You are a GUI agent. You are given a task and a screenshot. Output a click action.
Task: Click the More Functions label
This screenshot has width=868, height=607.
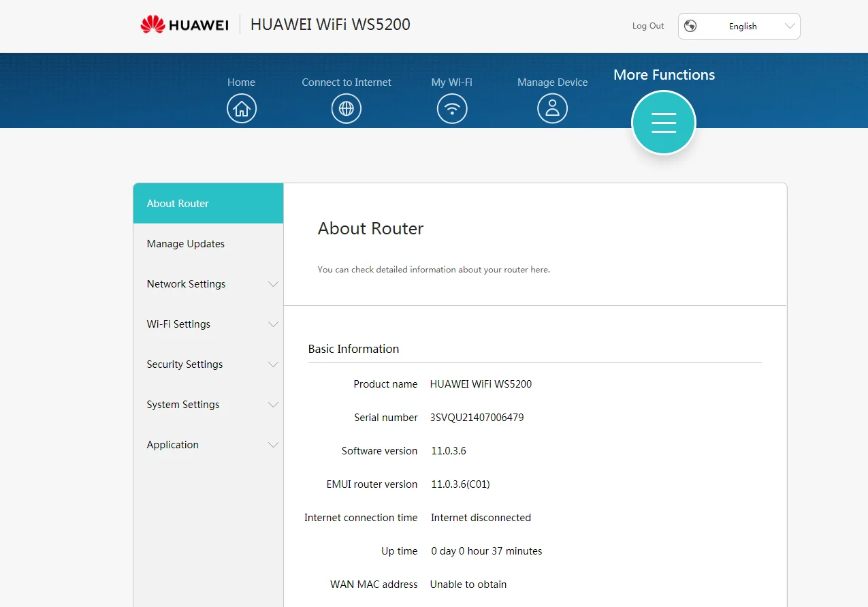click(664, 75)
